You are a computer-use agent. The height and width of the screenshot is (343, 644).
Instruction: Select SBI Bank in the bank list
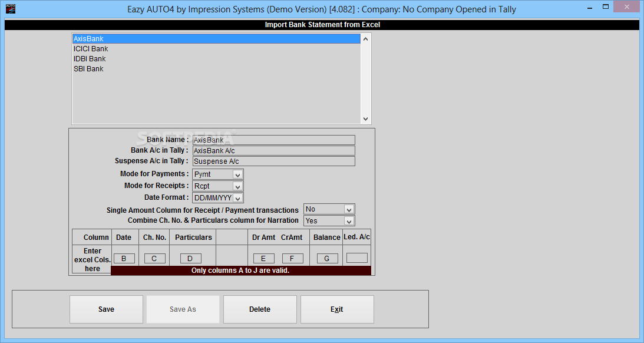coord(216,69)
